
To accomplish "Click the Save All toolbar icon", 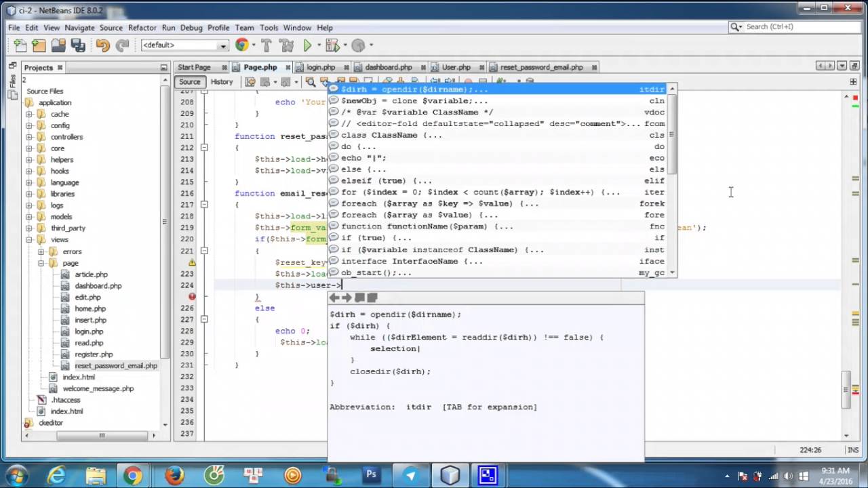I will point(78,45).
